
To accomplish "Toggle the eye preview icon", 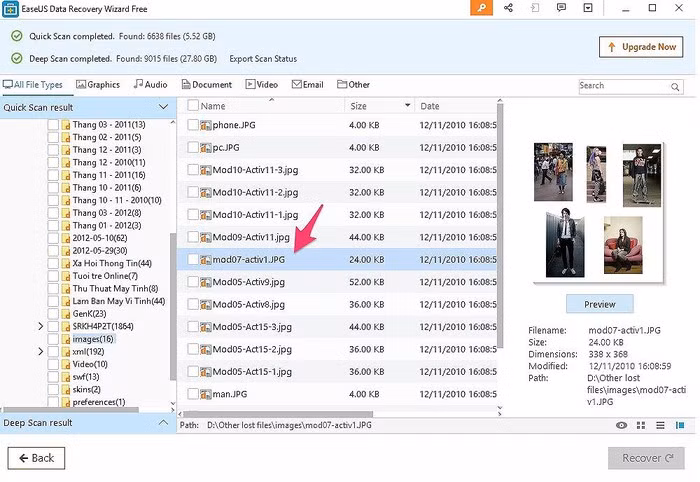I will (x=622, y=425).
